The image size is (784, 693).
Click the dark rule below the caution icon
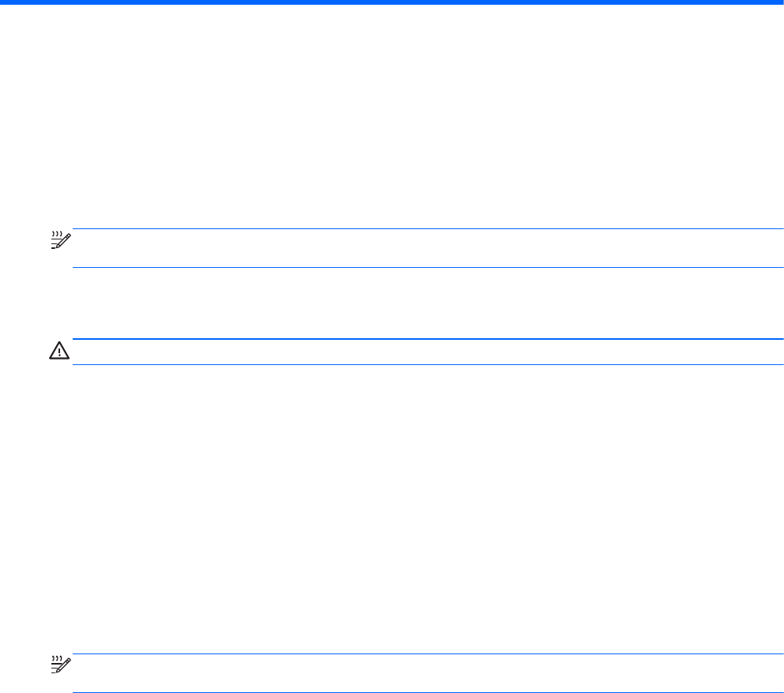[x=427, y=364]
